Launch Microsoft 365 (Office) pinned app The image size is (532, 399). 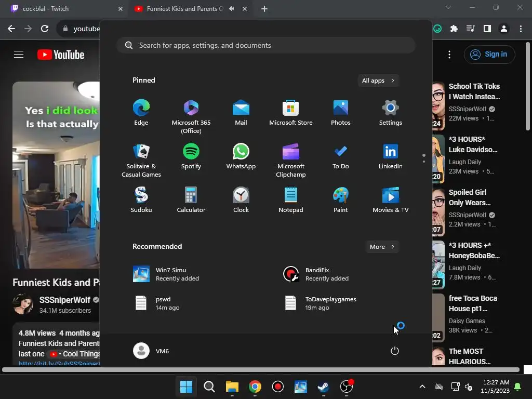pos(191,117)
